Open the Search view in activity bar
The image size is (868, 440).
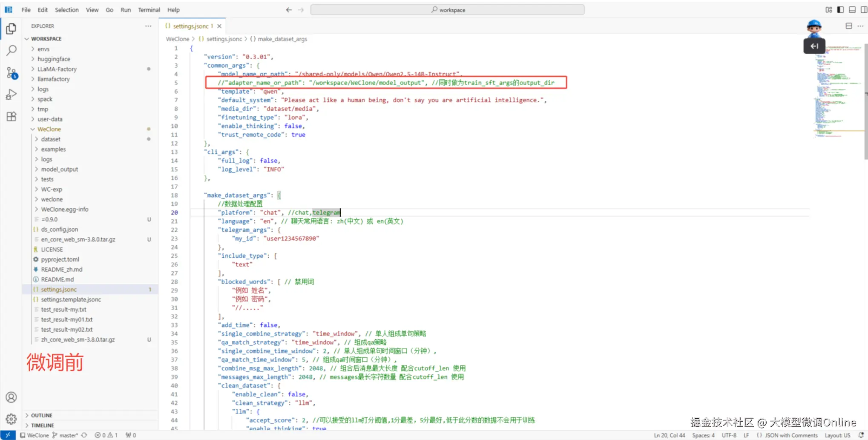(x=11, y=51)
